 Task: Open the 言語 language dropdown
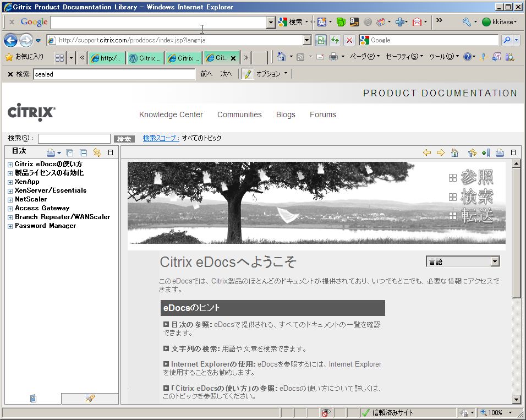[495, 262]
